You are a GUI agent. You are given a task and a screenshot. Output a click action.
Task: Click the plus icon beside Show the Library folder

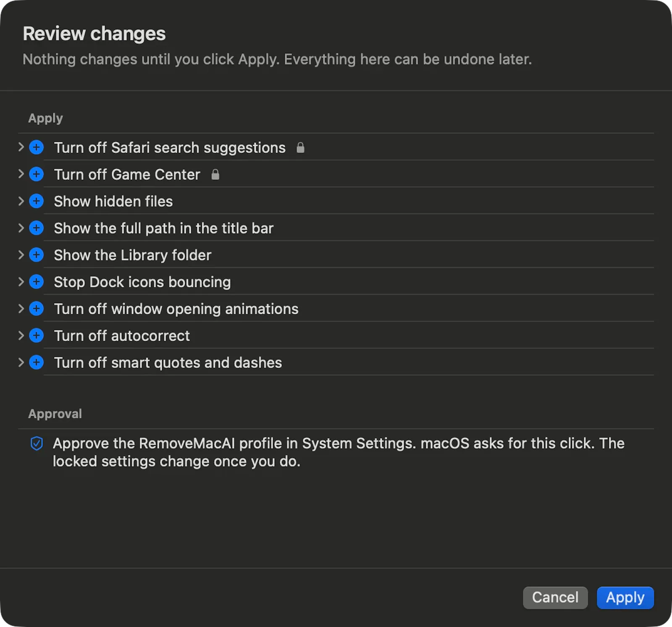[37, 255]
